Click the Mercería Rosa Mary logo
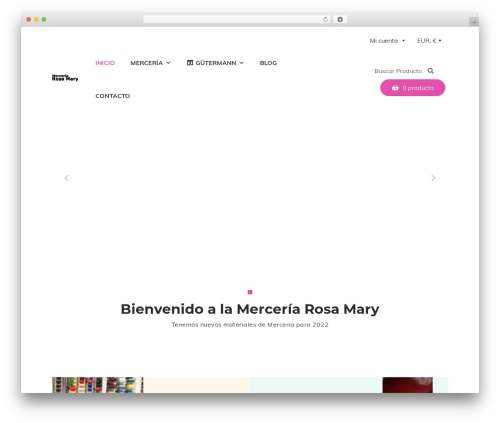The height and width of the screenshot is (423, 500). 65,78
